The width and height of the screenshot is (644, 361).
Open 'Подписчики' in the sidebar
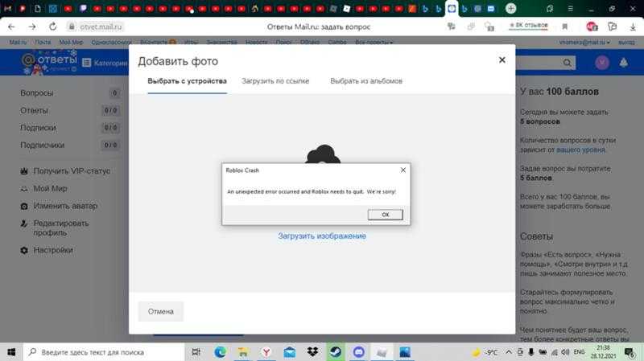coord(43,145)
